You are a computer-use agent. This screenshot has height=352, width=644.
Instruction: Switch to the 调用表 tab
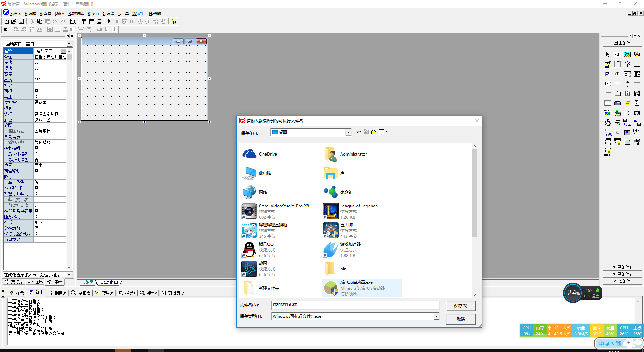coord(58,293)
